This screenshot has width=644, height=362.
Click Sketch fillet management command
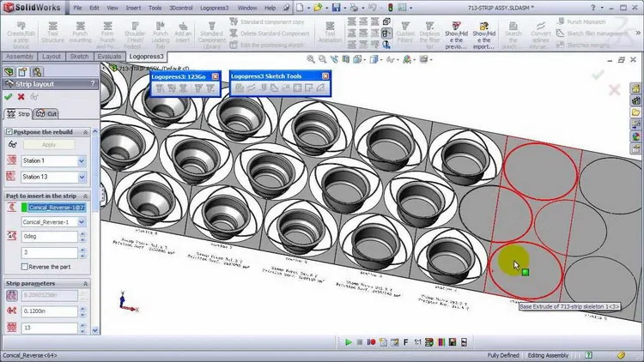(592, 33)
